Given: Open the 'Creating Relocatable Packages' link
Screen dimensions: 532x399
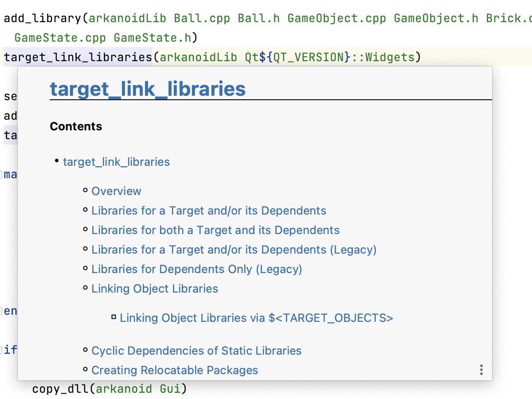Looking at the screenshot, I should click(x=175, y=370).
